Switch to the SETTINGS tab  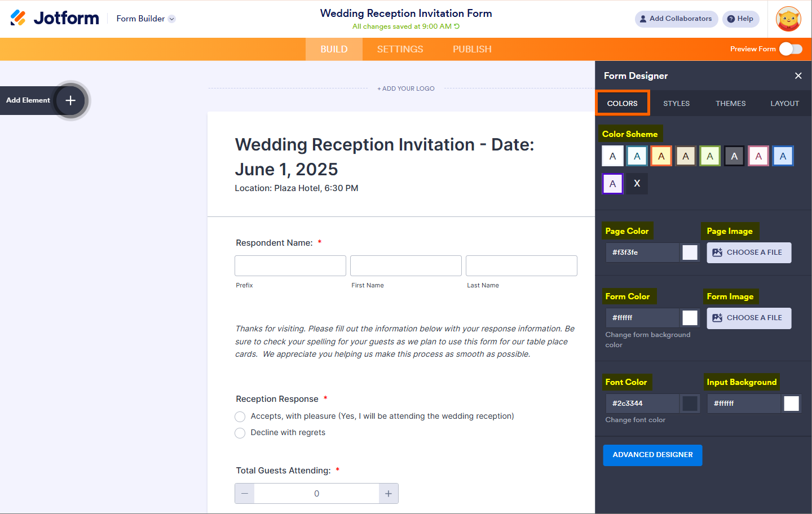click(400, 50)
